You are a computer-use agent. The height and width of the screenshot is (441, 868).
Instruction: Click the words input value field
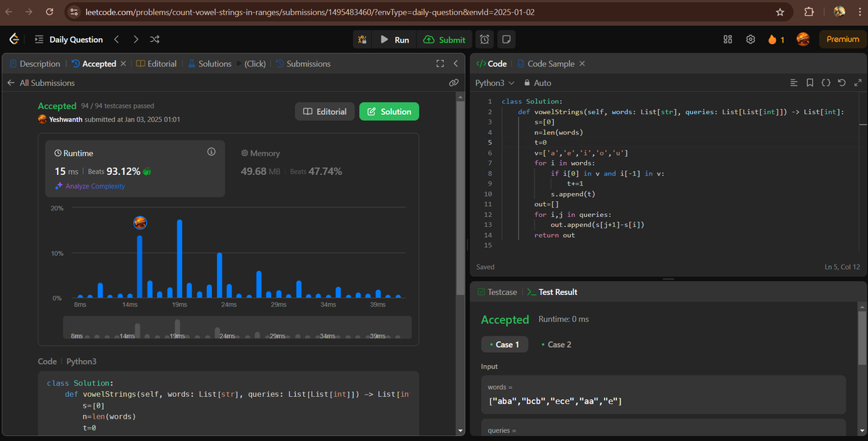(x=663, y=395)
